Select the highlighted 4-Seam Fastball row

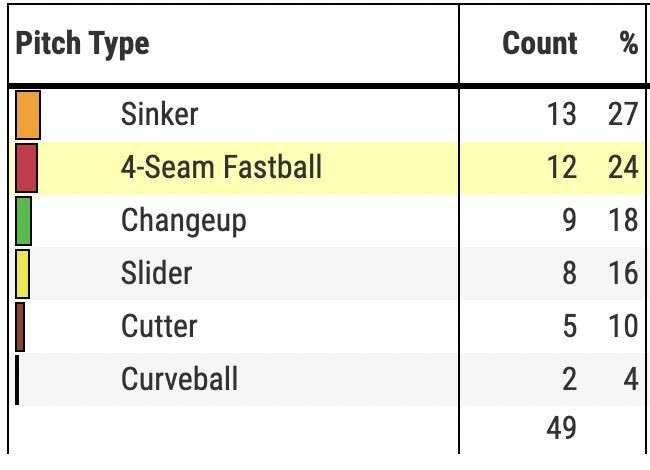(x=327, y=168)
